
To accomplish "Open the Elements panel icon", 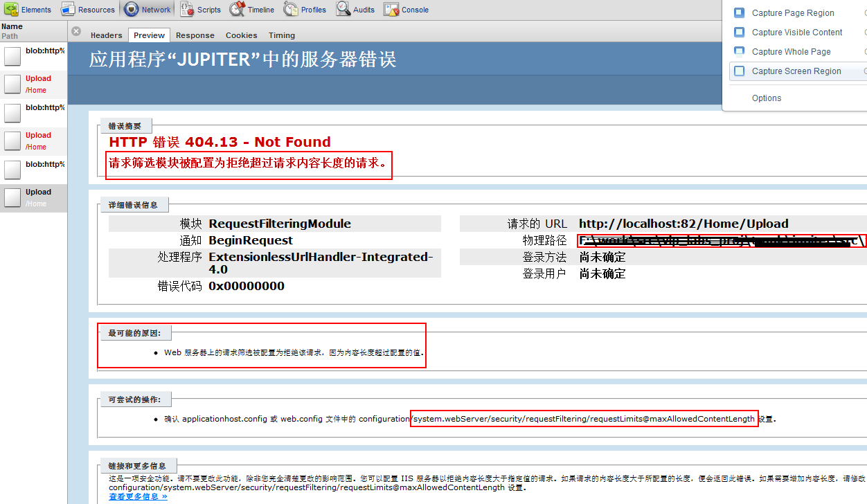I will point(11,10).
